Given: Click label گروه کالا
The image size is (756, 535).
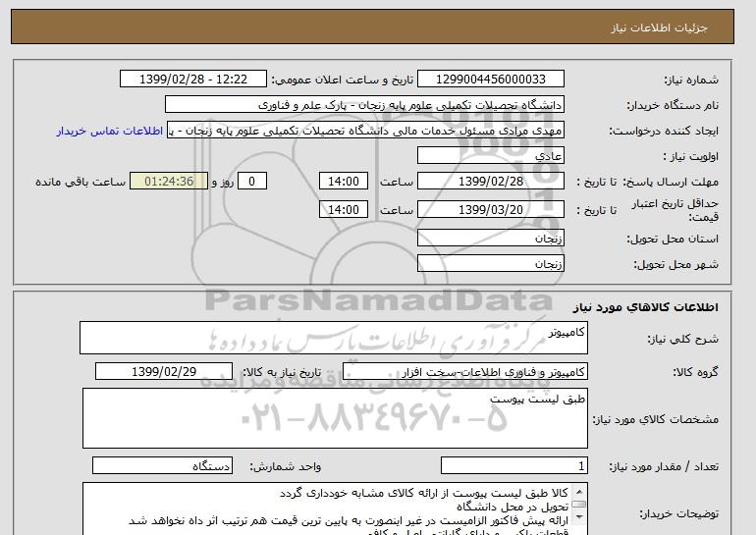Looking at the screenshot, I should [696, 372].
